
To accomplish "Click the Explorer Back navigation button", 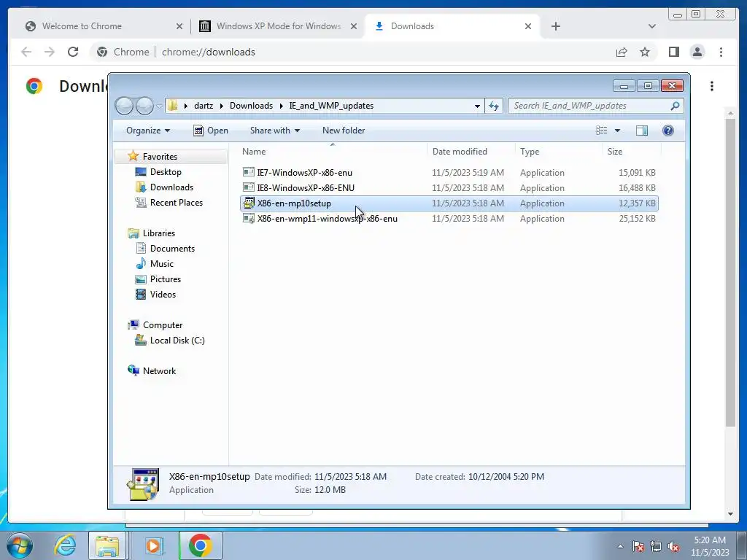I will pyautogui.click(x=124, y=106).
